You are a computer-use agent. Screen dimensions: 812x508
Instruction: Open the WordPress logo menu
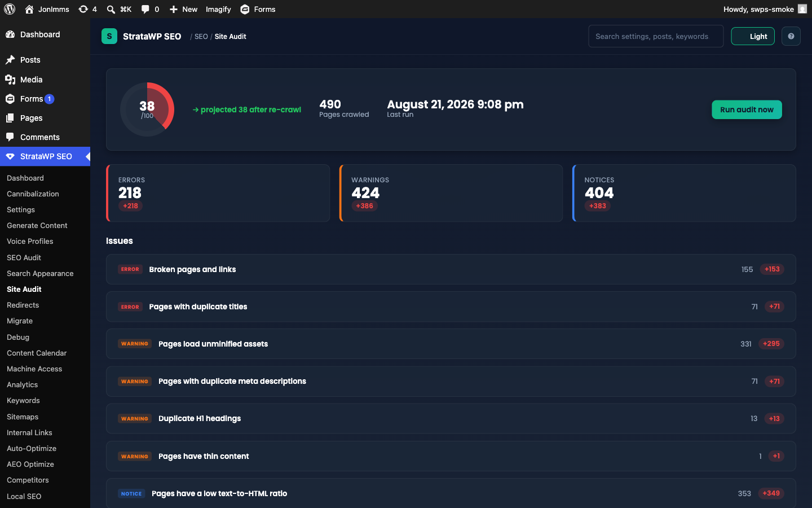click(x=10, y=9)
